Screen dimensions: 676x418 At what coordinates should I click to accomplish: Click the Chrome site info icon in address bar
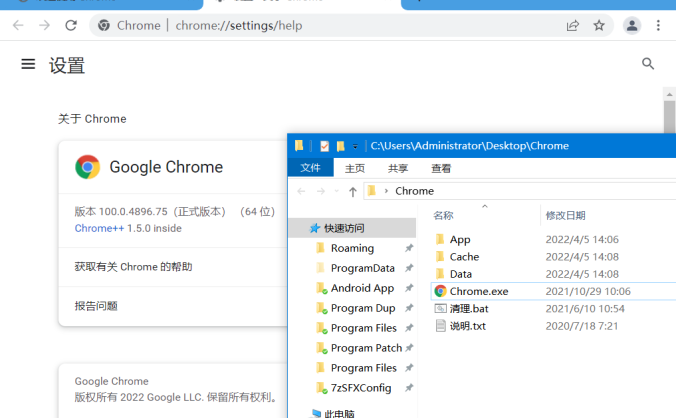point(103,25)
